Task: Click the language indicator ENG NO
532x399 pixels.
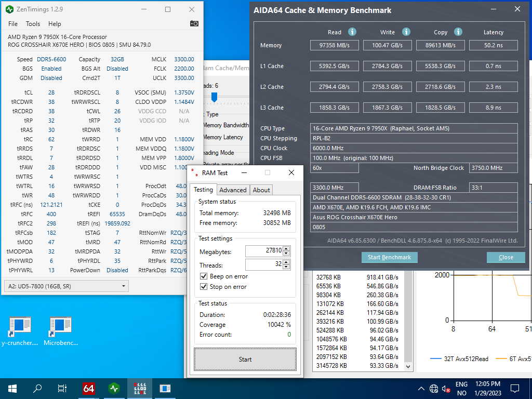Action: point(461,389)
